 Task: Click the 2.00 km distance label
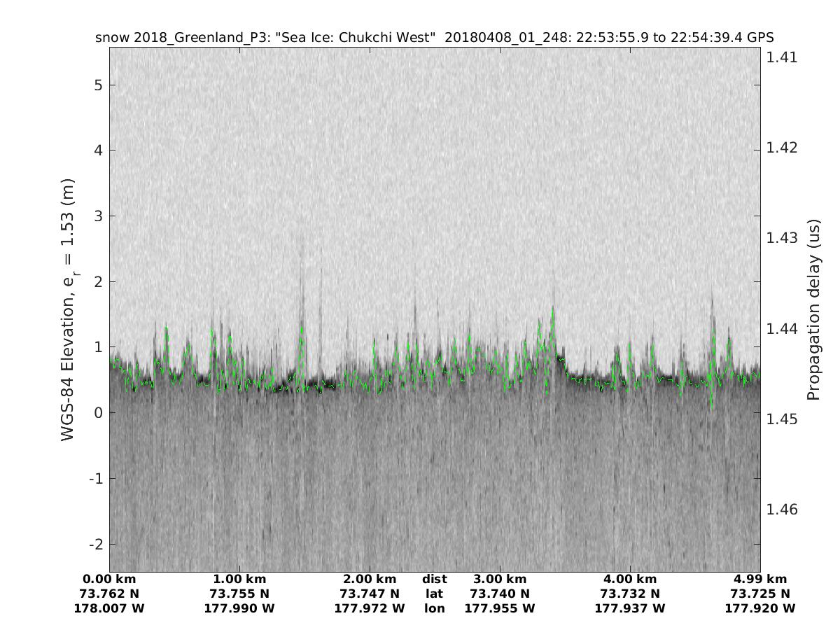tap(370, 579)
